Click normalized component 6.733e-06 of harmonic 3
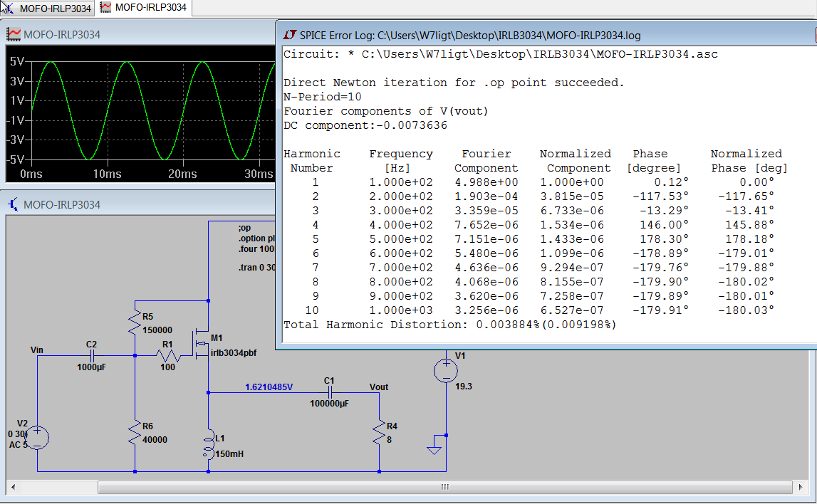This screenshot has height=504, width=817. coord(571,210)
